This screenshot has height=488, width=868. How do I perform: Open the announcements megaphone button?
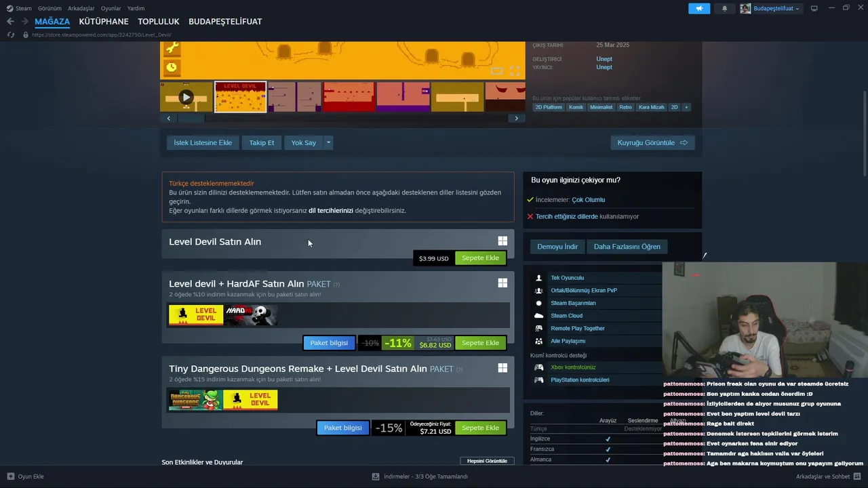click(699, 8)
